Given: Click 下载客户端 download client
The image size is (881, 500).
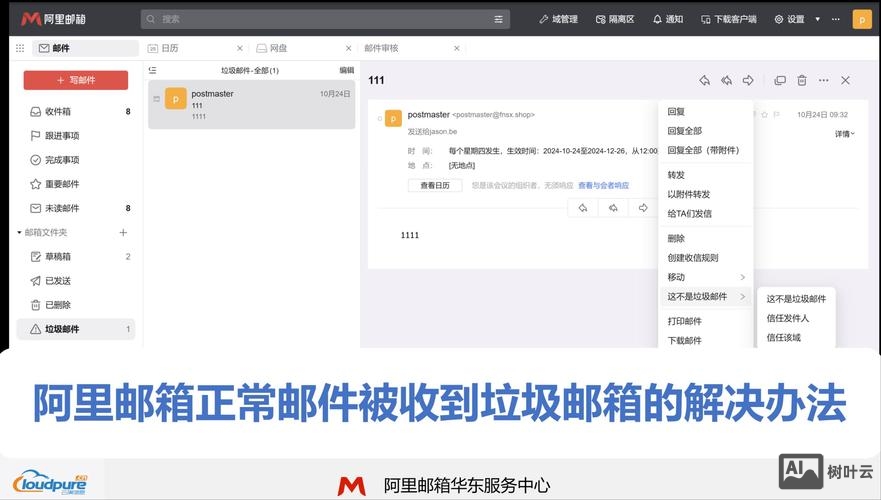Looking at the screenshot, I should tap(729, 19).
